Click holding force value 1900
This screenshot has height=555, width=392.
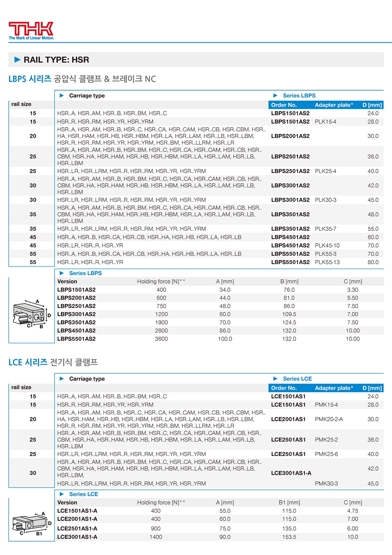click(x=162, y=322)
